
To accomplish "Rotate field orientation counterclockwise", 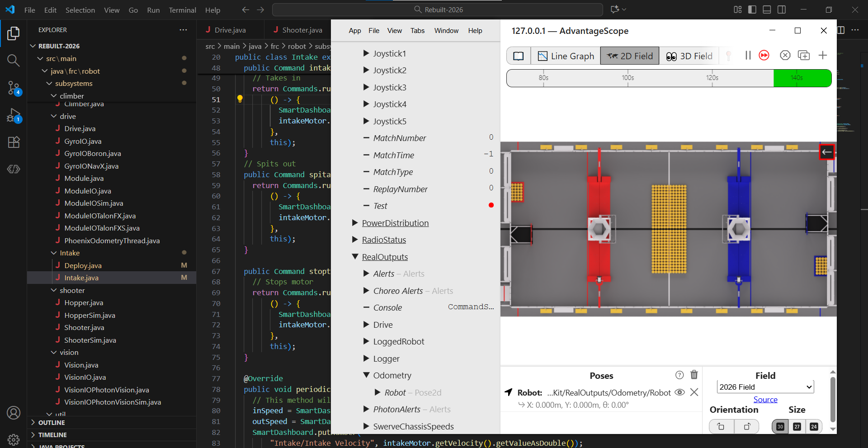I will [x=721, y=426].
